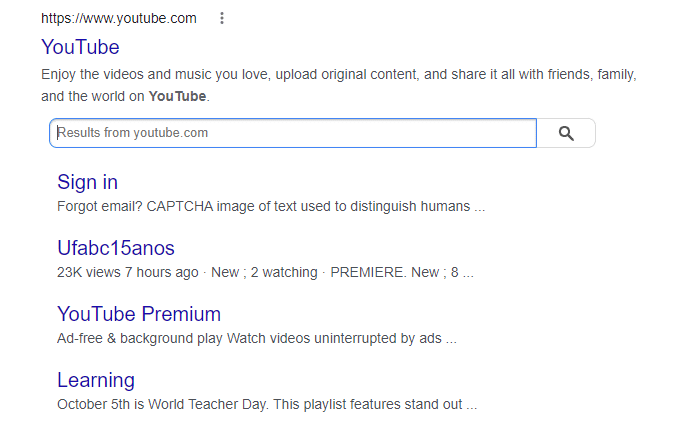
Task: Open the YouTube Premium sitelink
Action: pyautogui.click(x=139, y=314)
